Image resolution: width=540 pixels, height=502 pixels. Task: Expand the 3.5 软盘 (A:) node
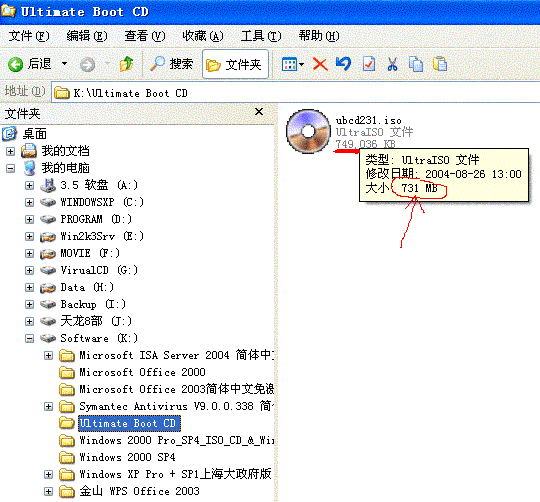(x=29, y=186)
